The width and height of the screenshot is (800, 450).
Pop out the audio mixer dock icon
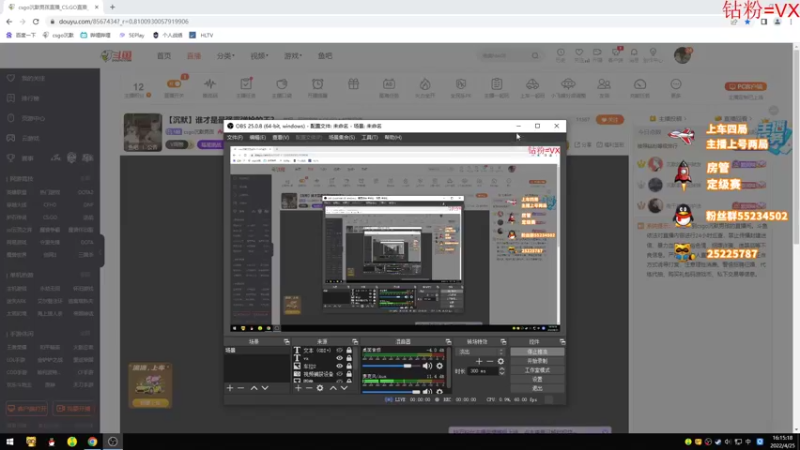coord(448,341)
